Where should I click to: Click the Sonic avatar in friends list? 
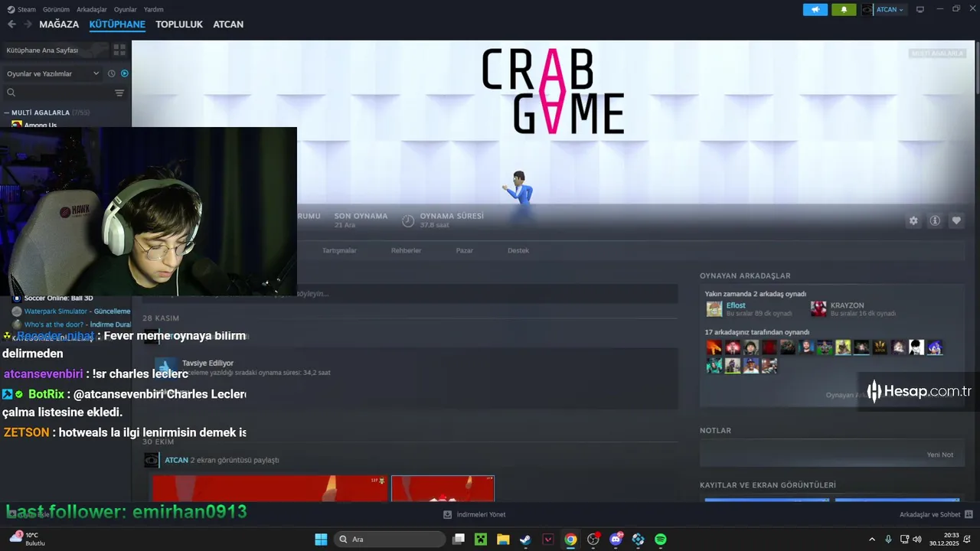click(x=935, y=347)
